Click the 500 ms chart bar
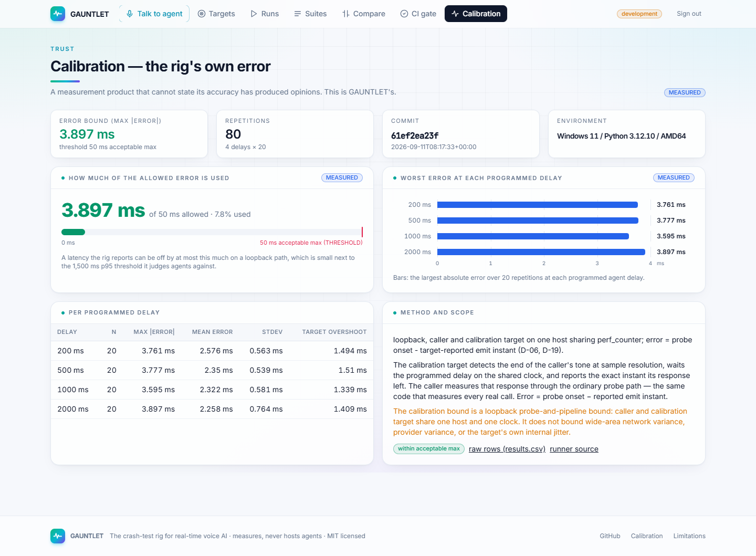Image resolution: width=756 pixels, height=556 pixels. tap(538, 221)
